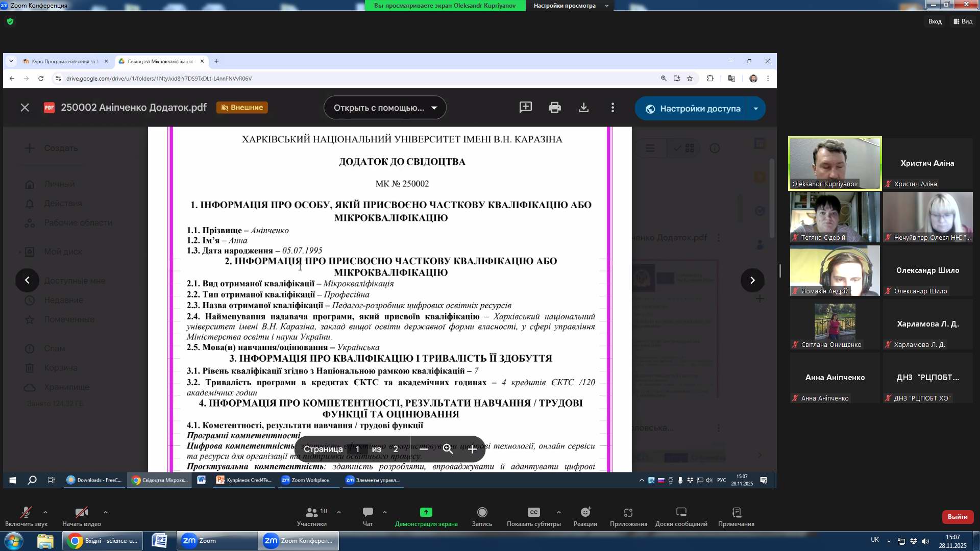Click the Zoom Reactions icon
Viewport: 980px width, 551px height.
pyautogui.click(x=585, y=513)
